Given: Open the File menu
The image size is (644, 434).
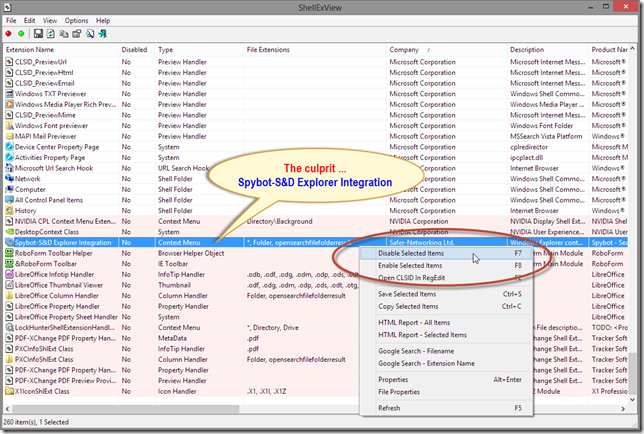Looking at the screenshot, I should click(x=11, y=20).
